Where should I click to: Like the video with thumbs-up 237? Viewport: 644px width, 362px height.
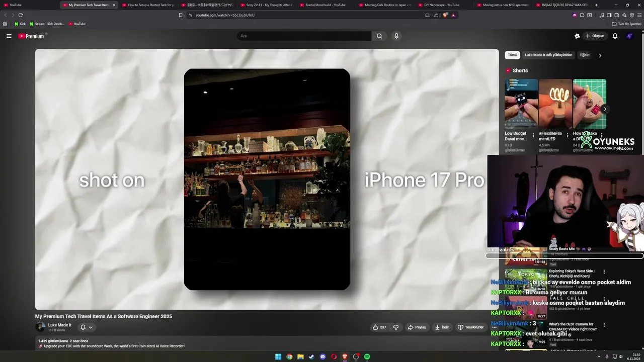[379, 327]
